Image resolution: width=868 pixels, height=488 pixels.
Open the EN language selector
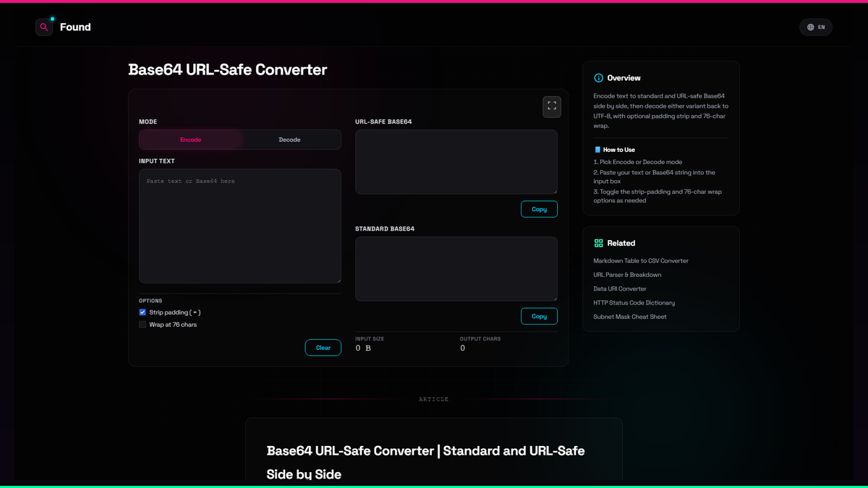[x=816, y=27]
